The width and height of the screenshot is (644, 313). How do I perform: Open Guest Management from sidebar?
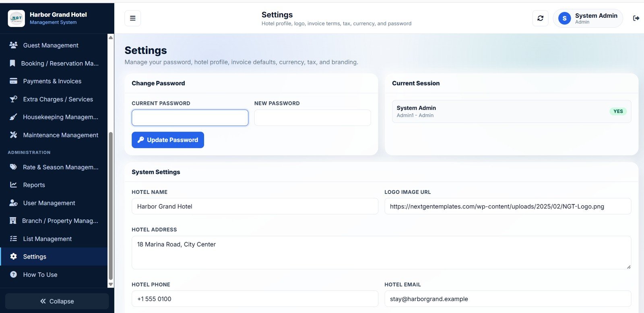point(54,45)
